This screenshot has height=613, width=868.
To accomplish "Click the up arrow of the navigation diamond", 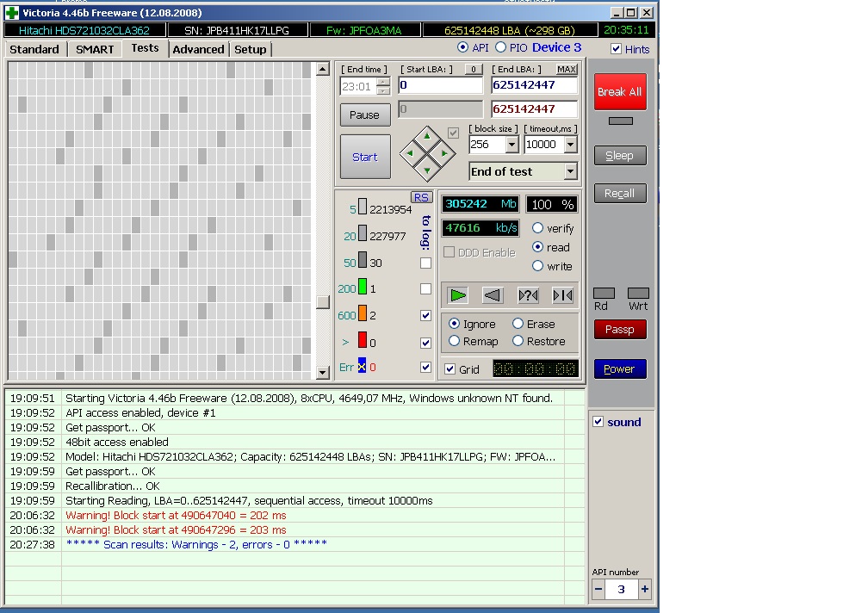I will (427, 135).
